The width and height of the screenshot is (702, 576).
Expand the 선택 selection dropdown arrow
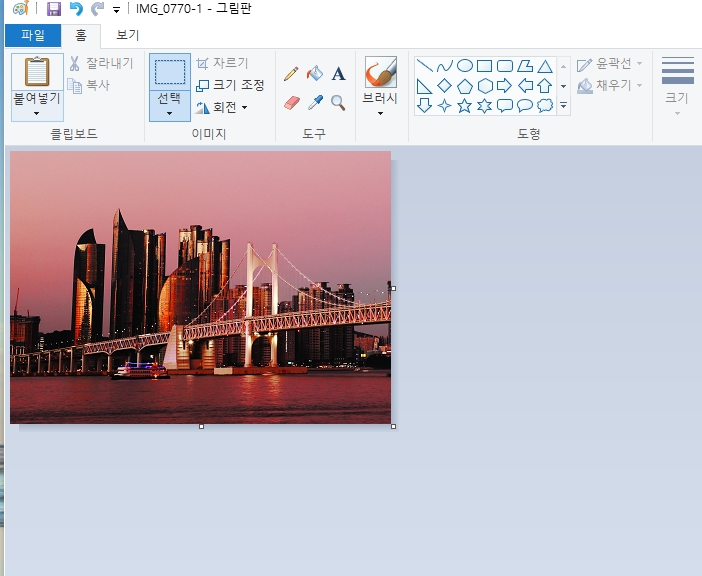(169, 114)
